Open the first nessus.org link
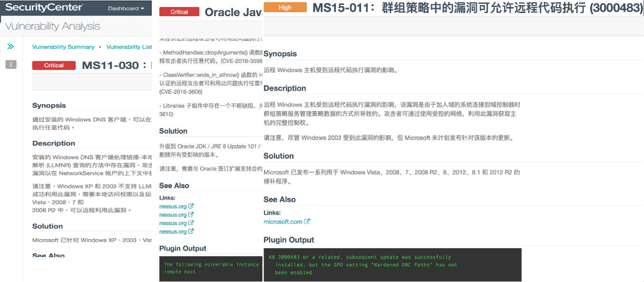644x282 pixels. [x=173, y=206]
